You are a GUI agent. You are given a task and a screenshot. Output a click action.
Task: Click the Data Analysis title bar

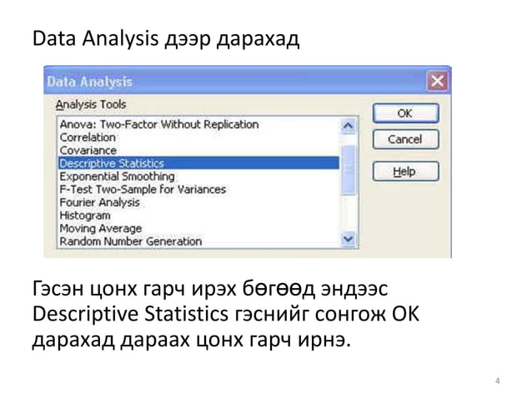(x=234, y=82)
